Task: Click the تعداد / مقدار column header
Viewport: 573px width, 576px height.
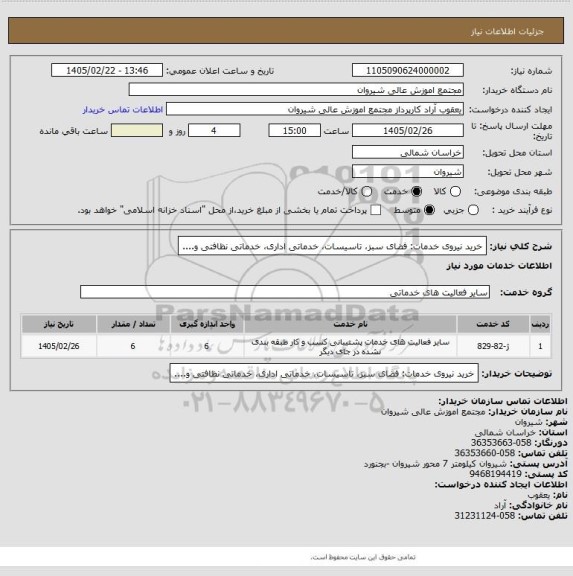Action: pyautogui.click(x=133, y=324)
